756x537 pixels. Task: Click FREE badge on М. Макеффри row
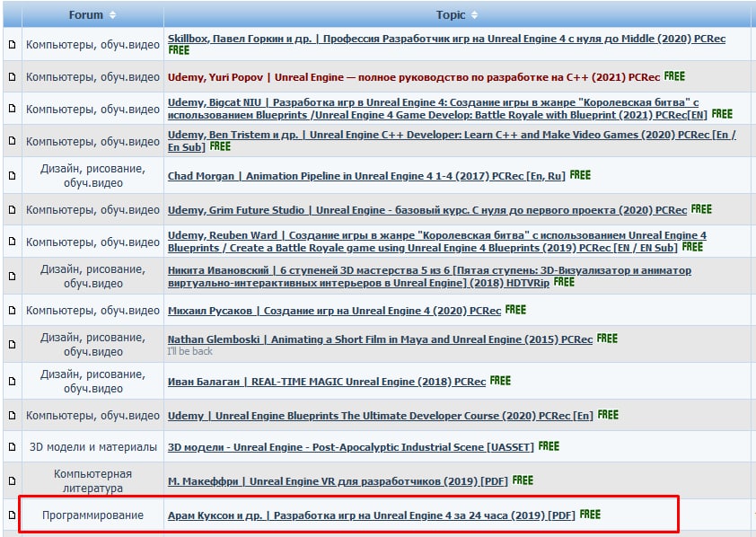click(x=523, y=480)
